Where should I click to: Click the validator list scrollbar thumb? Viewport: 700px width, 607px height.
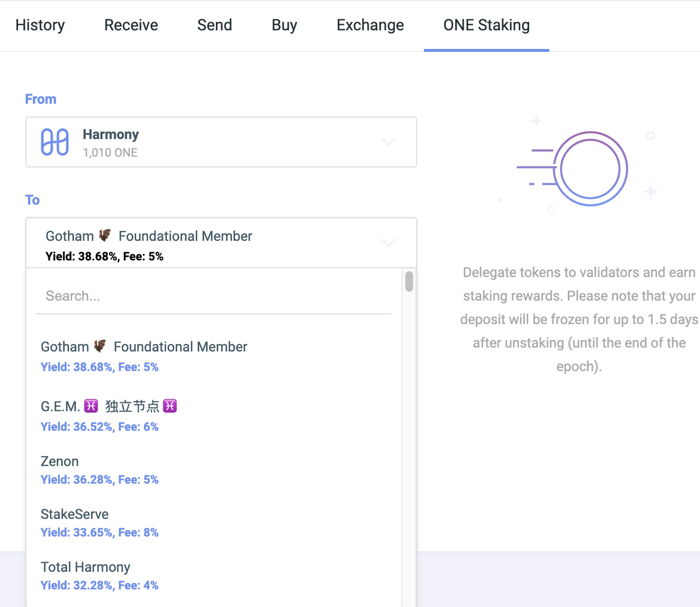point(409,281)
